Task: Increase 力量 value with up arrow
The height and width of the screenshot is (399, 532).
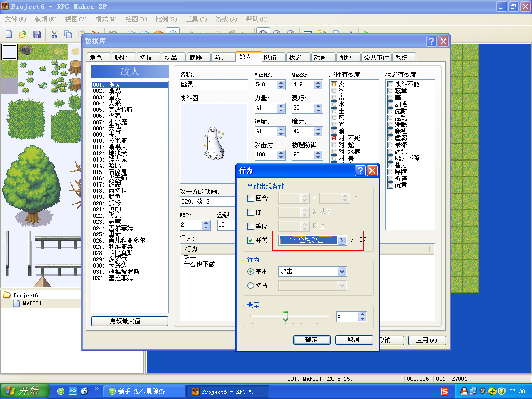Action: 281,106
